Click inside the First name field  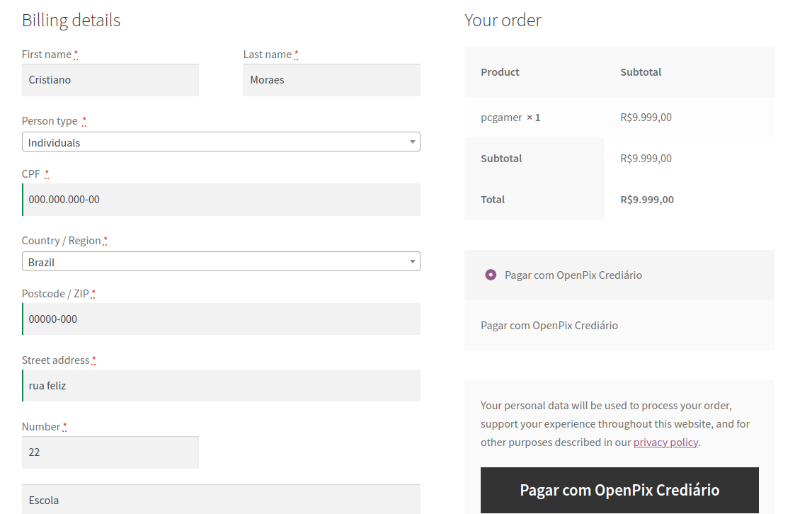pos(110,79)
